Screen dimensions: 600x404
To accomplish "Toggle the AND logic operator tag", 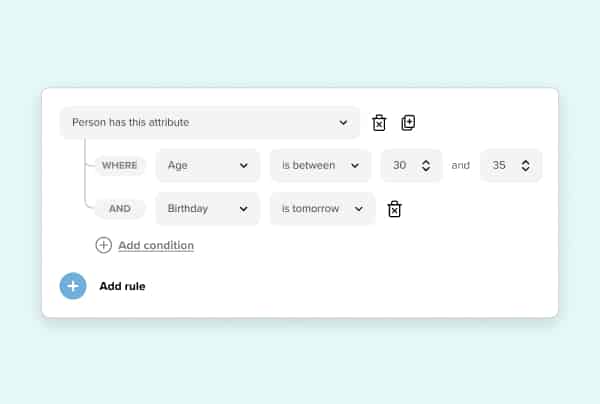I will coord(120,209).
